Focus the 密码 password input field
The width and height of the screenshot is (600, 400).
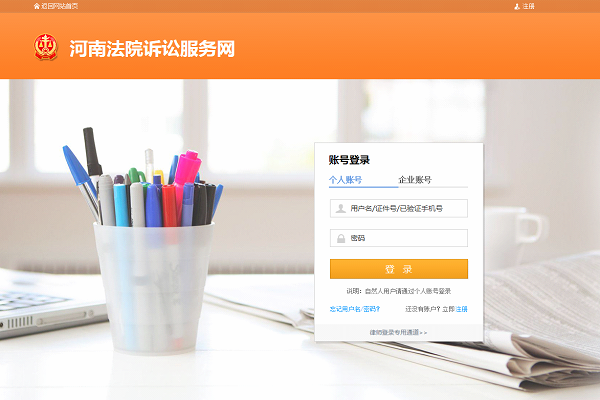pos(399,238)
